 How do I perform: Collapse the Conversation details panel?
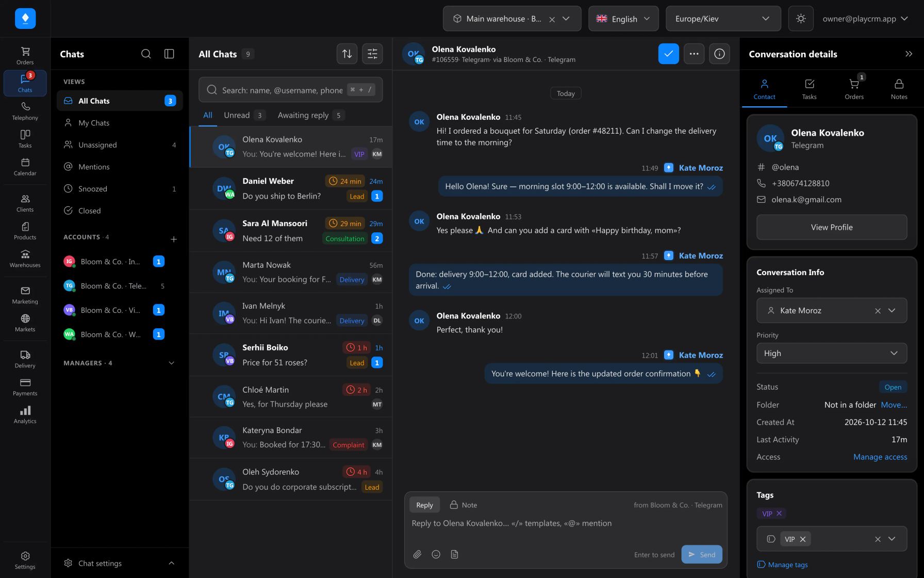point(909,54)
